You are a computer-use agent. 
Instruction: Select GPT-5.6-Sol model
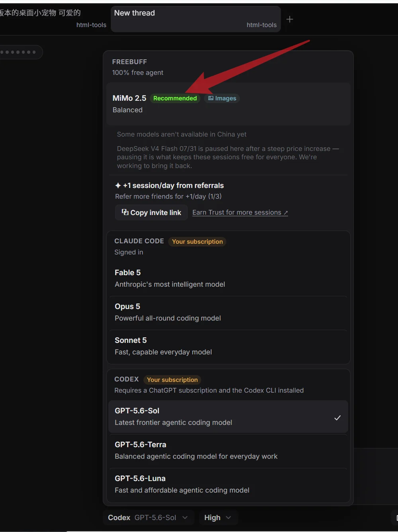click(x=228, y=417)
